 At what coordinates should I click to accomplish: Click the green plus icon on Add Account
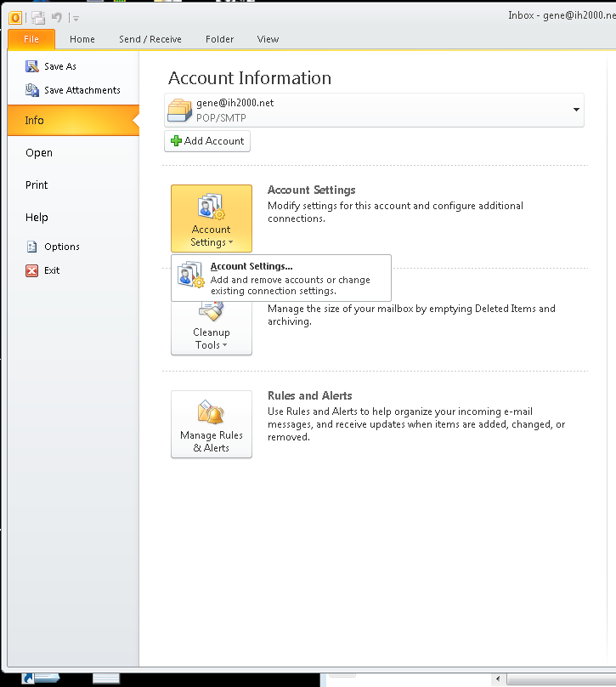point(176,140)
